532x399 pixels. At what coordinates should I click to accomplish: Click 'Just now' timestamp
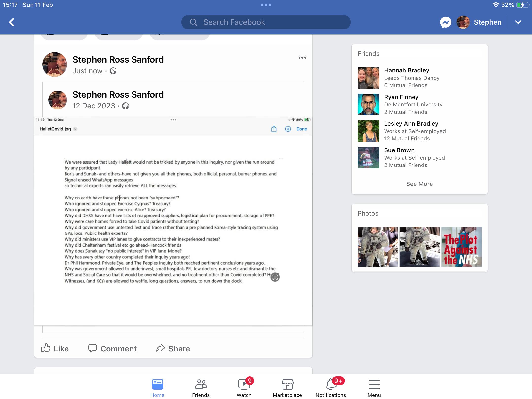pyautogui.click(x=87, y=71)
